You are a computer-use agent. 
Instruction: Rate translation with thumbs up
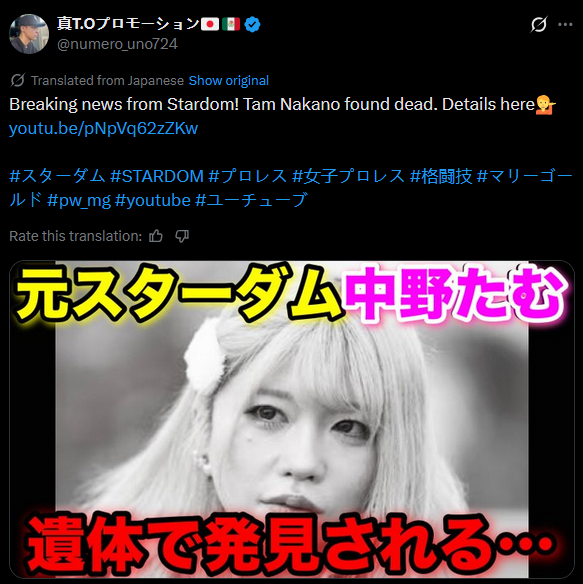(x=156, y=236)
